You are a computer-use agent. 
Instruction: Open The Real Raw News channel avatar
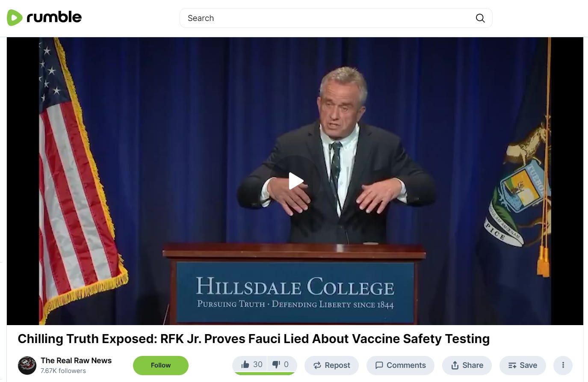pos(27,365)
